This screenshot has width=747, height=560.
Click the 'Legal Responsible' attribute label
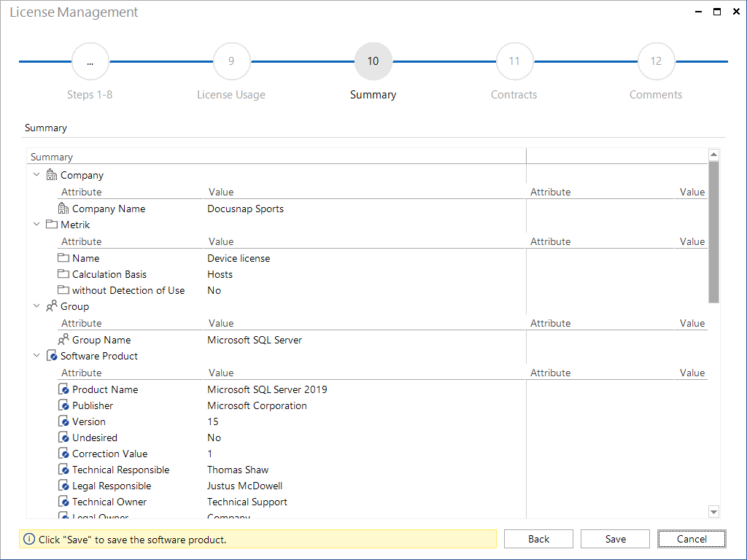(112, 486)
